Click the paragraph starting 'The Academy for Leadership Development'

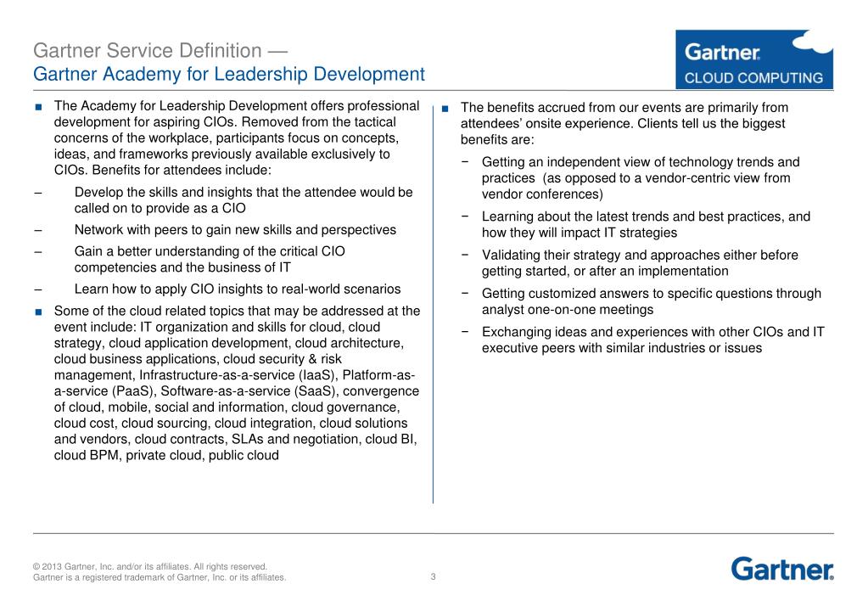[x=237, y=138]
